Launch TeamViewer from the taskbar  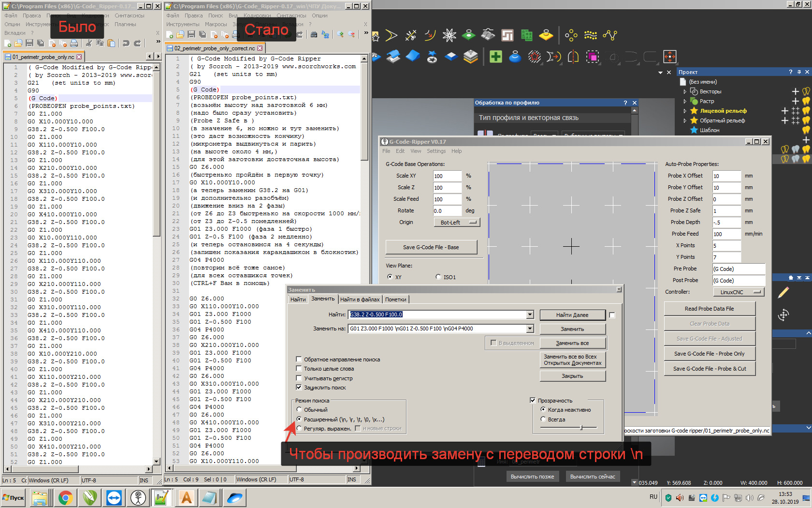coord(114,497)
